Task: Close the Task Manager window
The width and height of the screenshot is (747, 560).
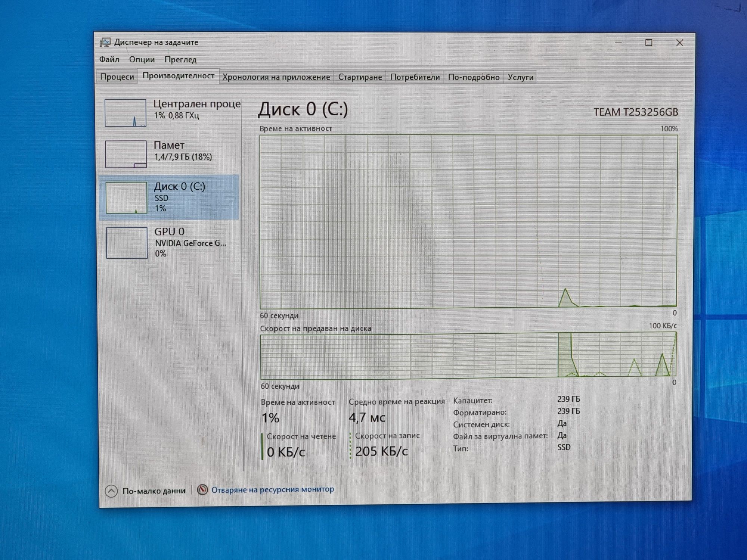Action: coord(680,43)
